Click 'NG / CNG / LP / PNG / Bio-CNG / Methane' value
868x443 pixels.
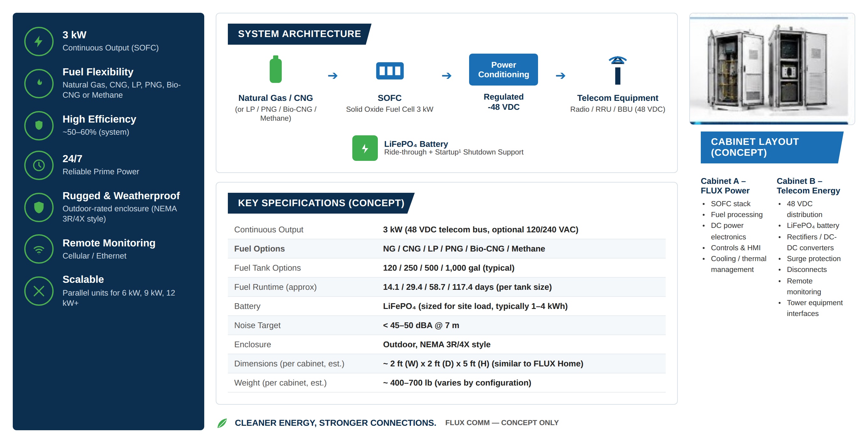pyautogui.click(x=463, y=249)
